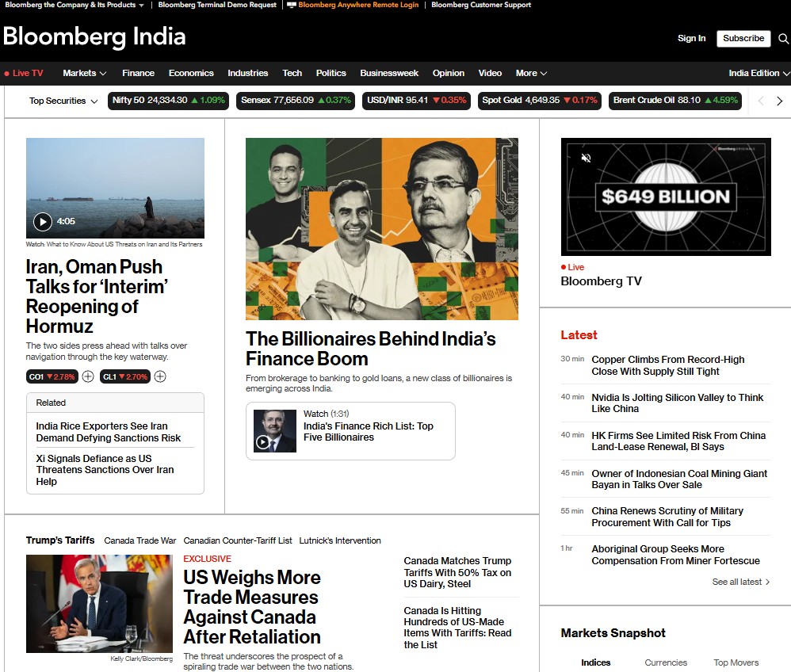Open the Top Securities dropdown
Screen dimensions: 791x672
point(63,101)
